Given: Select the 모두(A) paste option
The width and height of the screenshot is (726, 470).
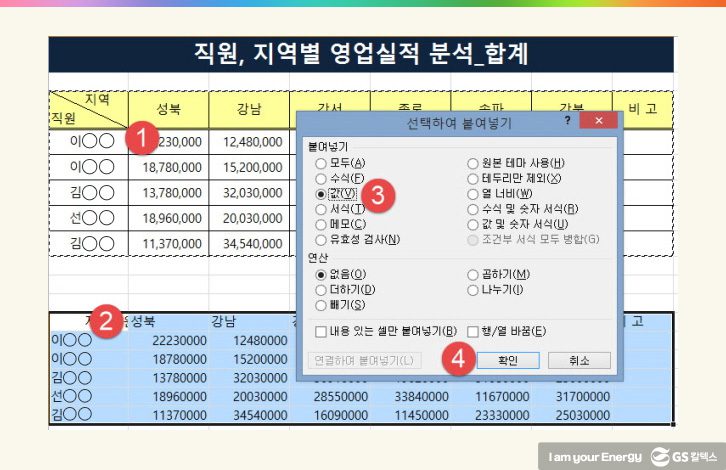Looking at the screenshot, I should click(321, 163).
